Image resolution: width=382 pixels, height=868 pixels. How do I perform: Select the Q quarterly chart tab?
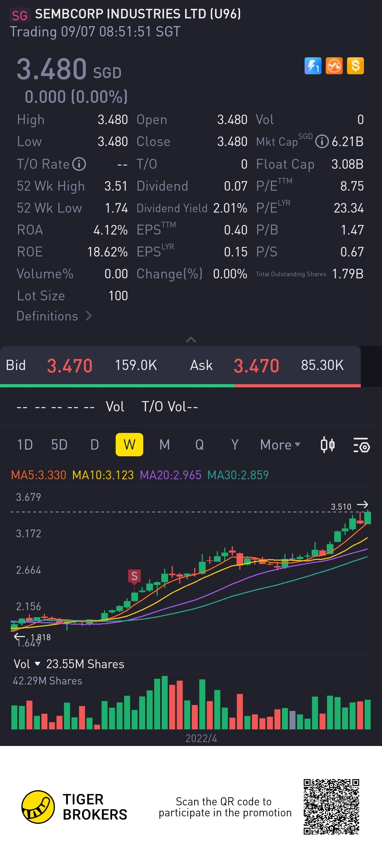click(x=199, y=445)
